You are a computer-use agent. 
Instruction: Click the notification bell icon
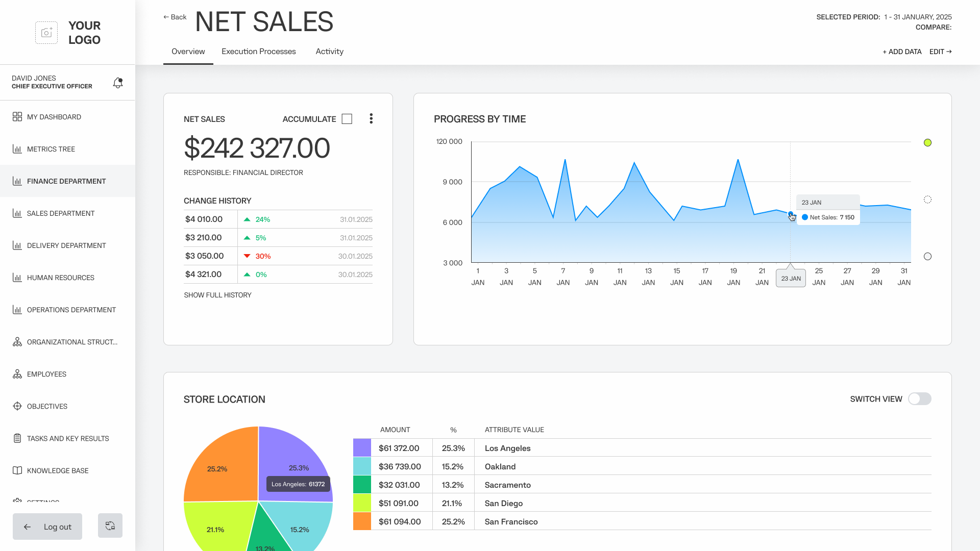118,83
